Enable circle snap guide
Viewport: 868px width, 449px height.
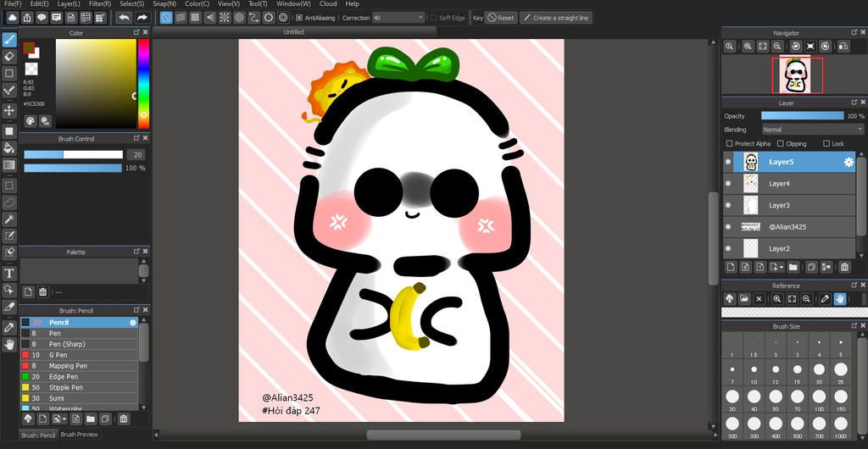(239, 18)
